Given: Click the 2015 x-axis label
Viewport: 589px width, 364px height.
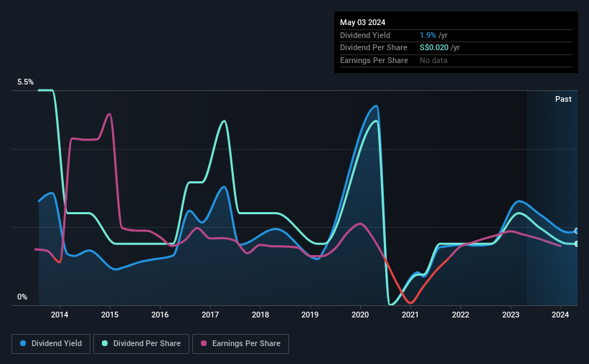Looking at the screenshot, I should pos(110,315).
